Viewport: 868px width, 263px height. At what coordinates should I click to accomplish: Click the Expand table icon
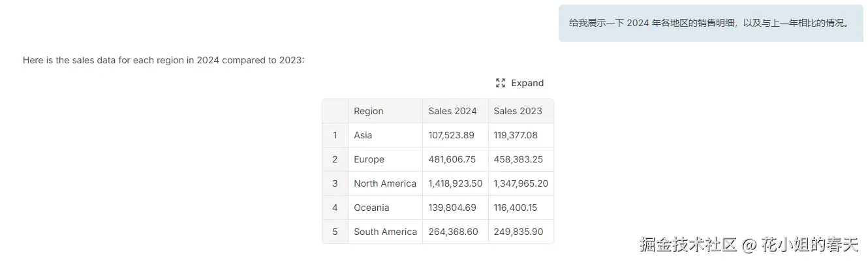coord(501,83)
